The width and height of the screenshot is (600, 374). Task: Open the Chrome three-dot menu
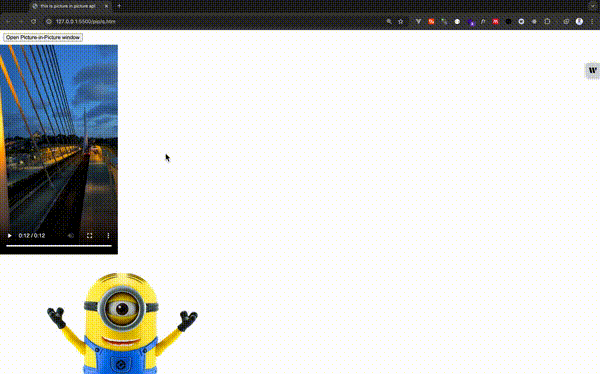point(592,21)
